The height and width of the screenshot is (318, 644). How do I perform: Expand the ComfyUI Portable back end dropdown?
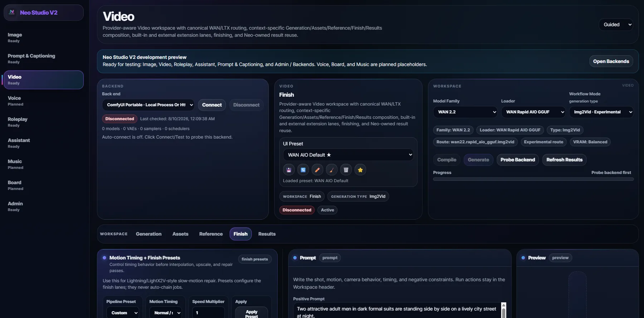coord(148,105)
